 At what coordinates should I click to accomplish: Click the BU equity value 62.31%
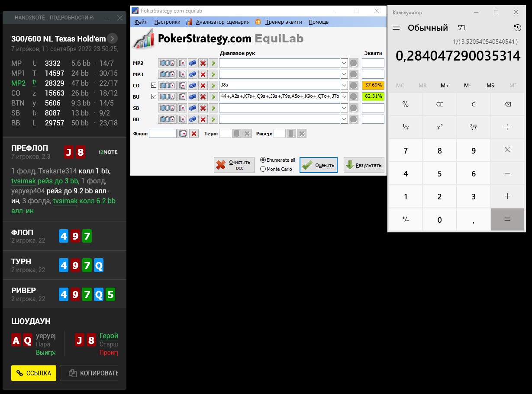pyautogui.click(x=373, y=96)
